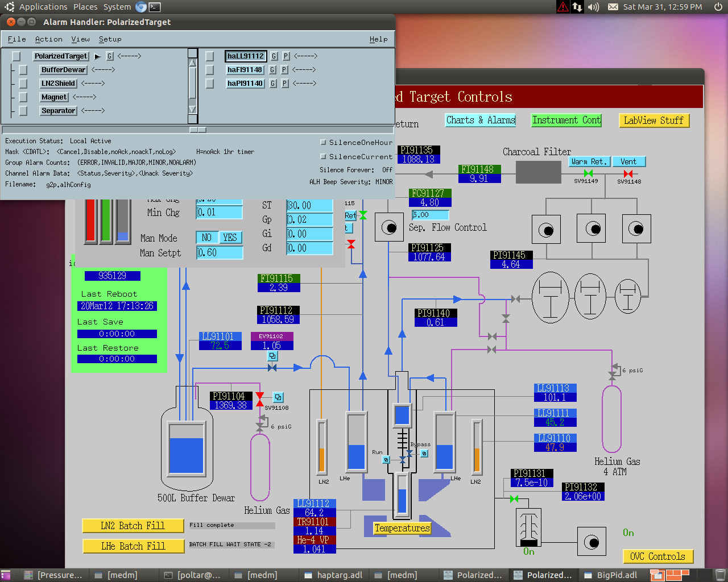This screenshot has height=582, width=728.
Task: Click the P icon next to haFI91148
Action: tap(284, 70)
